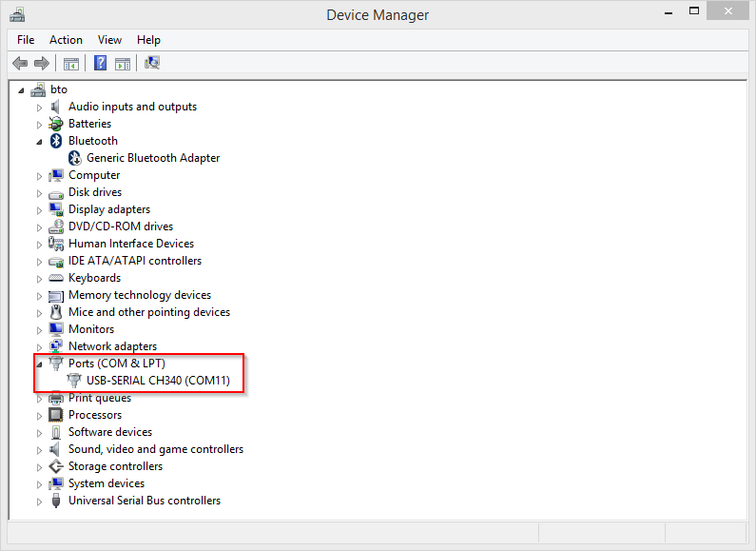
Task: Collapse the Bluetooth tree node
Action: point(40,142)
